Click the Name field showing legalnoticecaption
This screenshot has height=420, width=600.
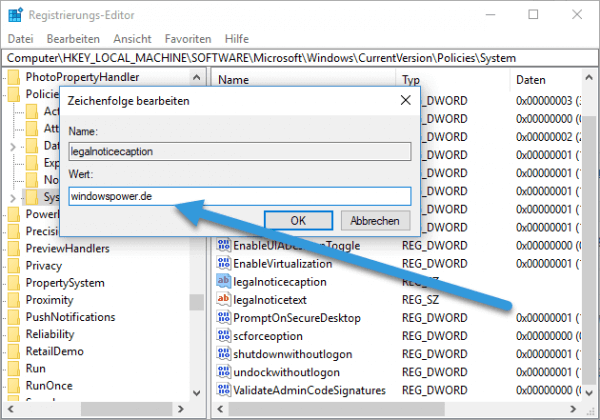click(240, 151)
